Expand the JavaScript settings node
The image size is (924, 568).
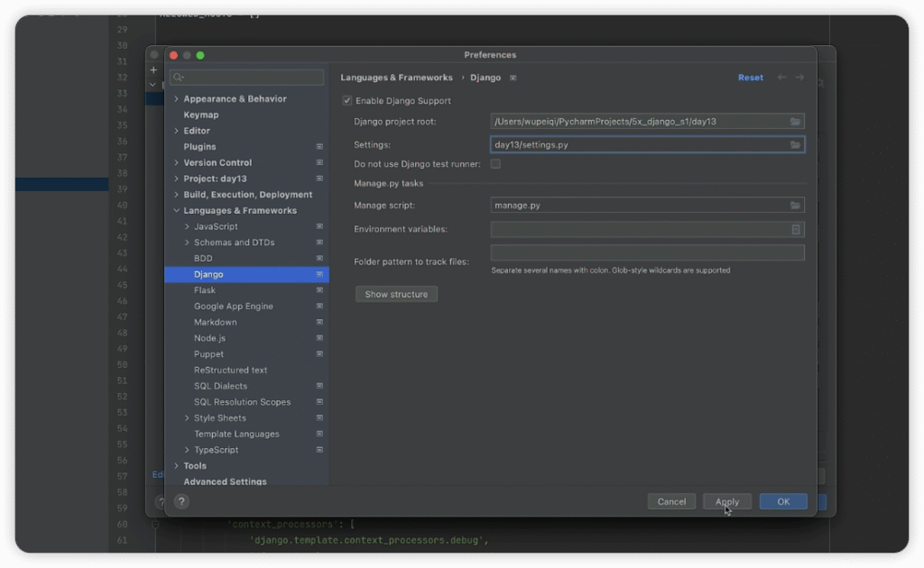[x=187, y=227]
